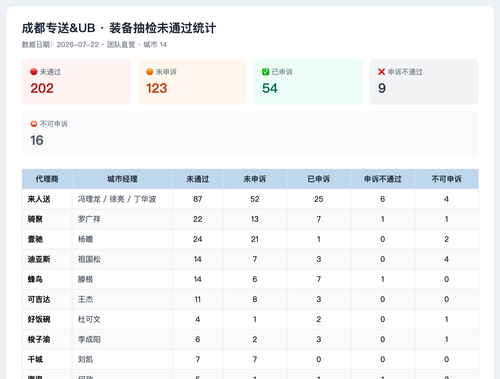Image resolution: width=500 pixels, height=379 pixels.
Task: Select the agent name 梭子渝
Action: (39, 339)
